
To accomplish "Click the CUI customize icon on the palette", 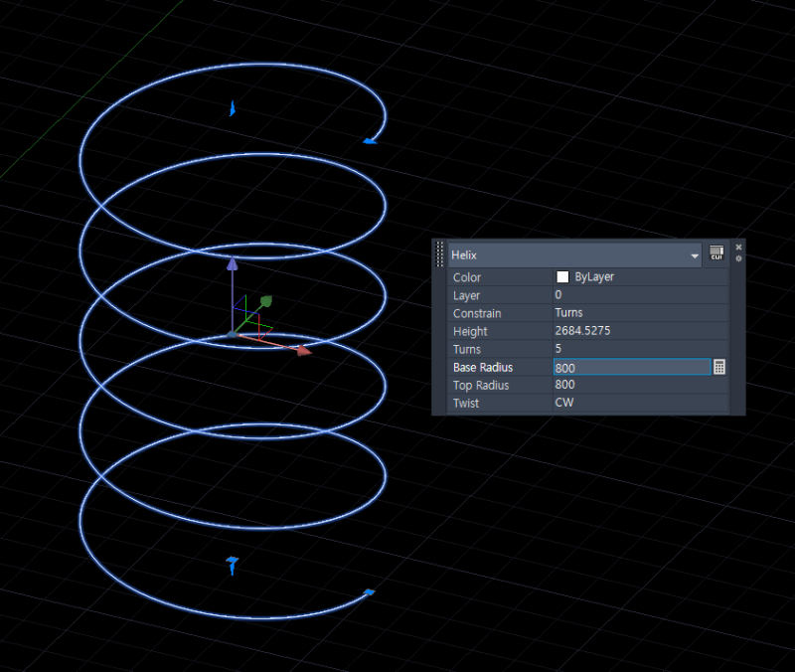I will (715, 252).
